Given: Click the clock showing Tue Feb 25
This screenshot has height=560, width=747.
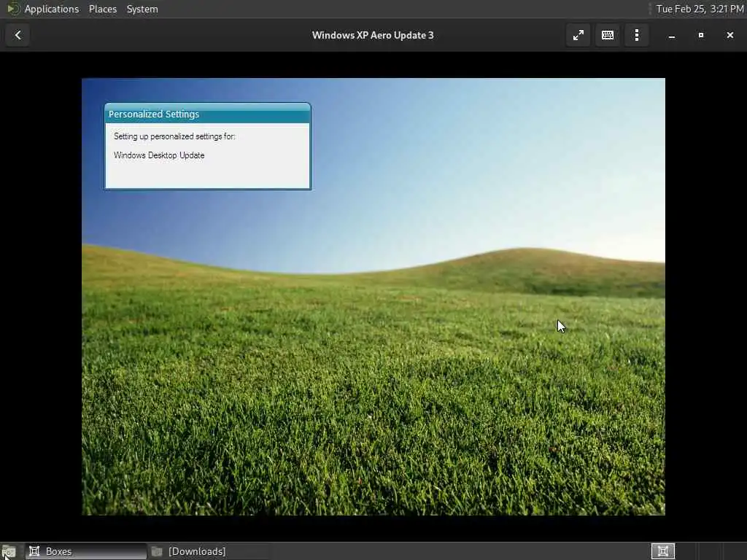Looking at the screenshot, I should [x=700, y=9].
